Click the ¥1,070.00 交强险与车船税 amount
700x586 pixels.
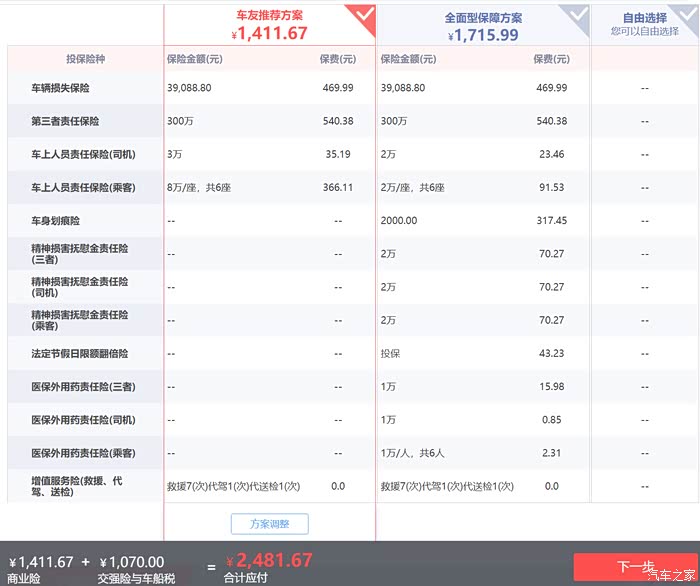[x=131, y=562]
